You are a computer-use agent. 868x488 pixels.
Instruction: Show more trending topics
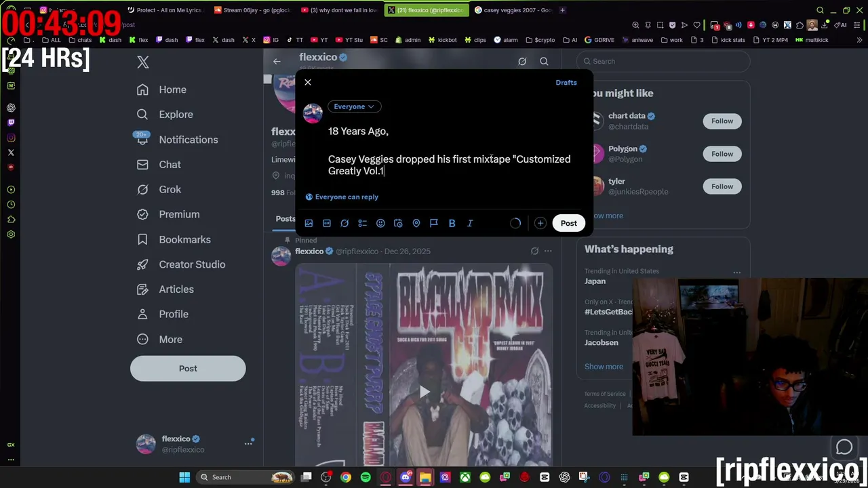pos(604,367)
